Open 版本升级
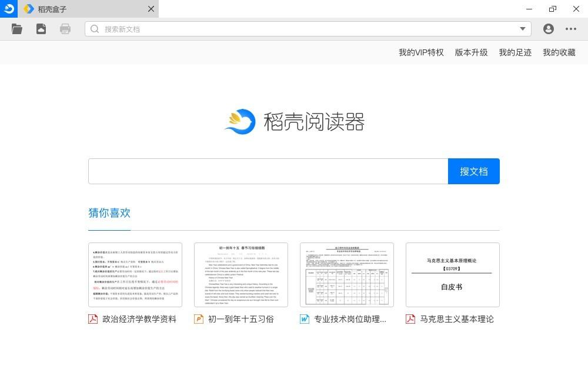 coord(472,52)
